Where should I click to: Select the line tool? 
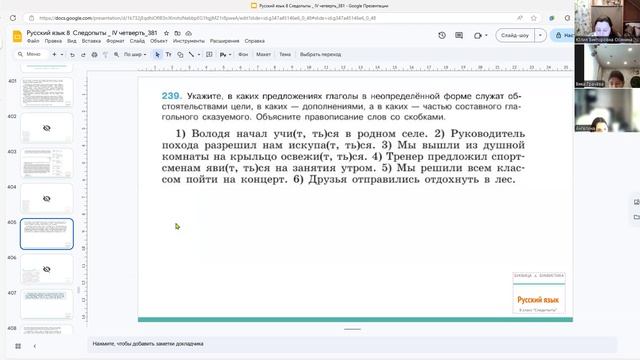191,54
